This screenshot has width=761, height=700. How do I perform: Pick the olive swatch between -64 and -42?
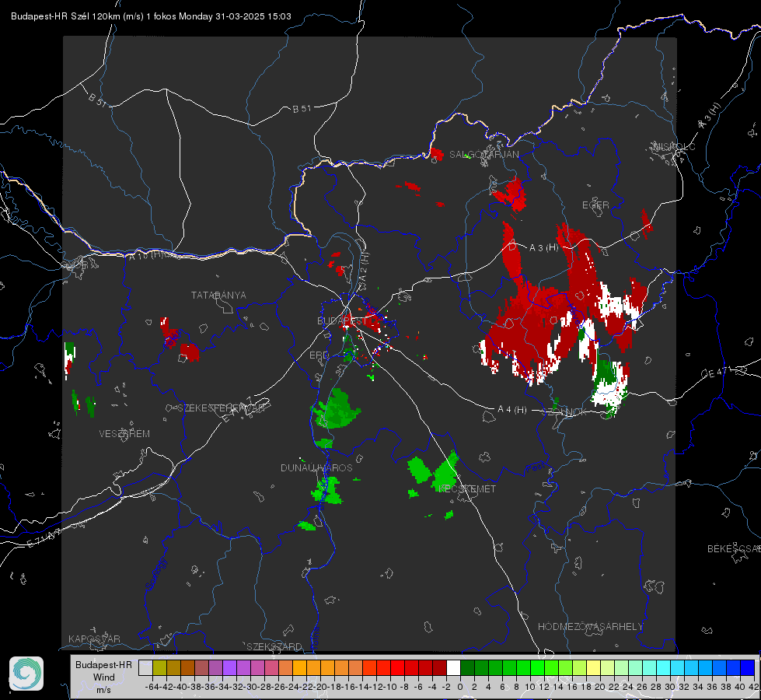pyautogui.click(x=159, y=667)
